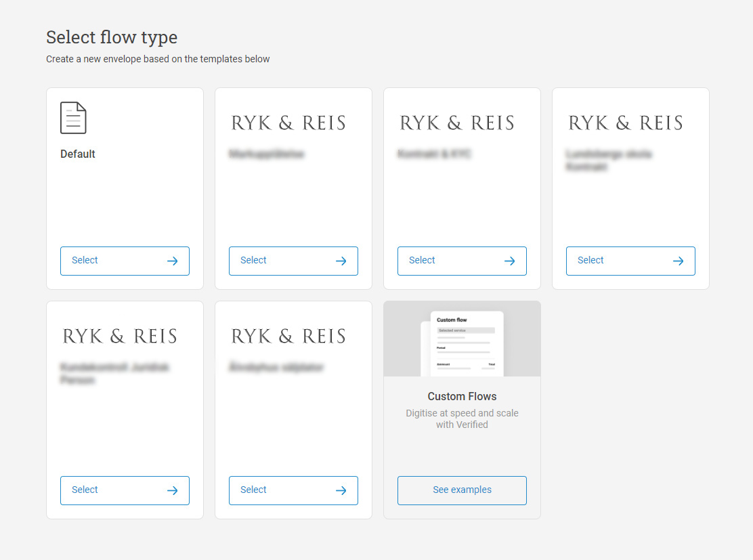The image size is (753, 560).
Task: Click the "Digitise at speed and scale" description
Action: click(462, 418)
